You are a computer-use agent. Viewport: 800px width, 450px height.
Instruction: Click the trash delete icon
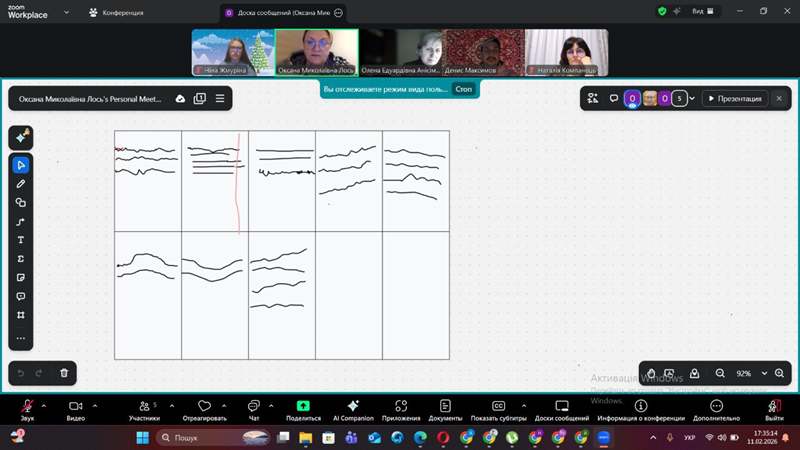click(x=64, y=373)
